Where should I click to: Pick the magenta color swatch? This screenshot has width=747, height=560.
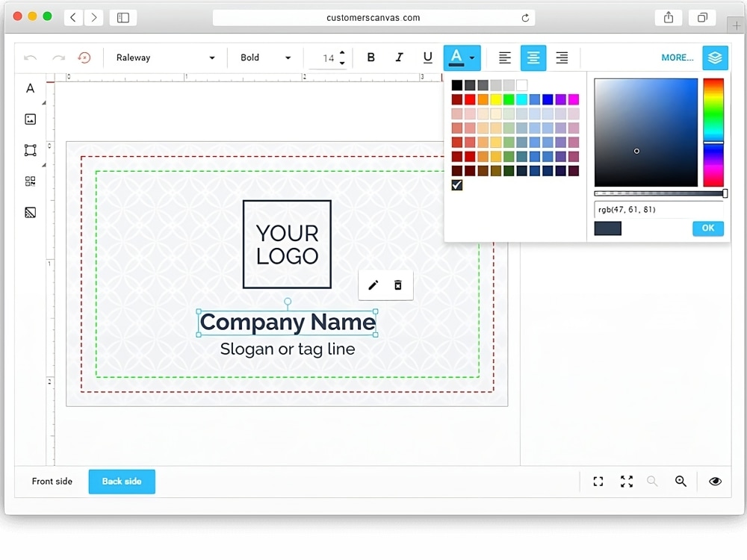[574, 99]
